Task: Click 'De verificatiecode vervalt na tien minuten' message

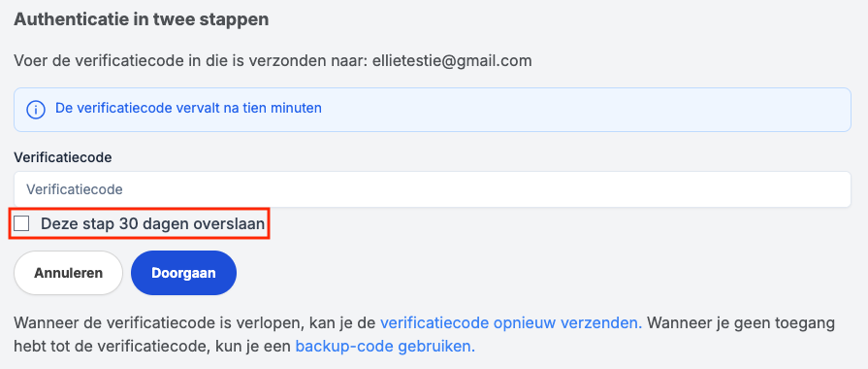Action: coord(188,108)
